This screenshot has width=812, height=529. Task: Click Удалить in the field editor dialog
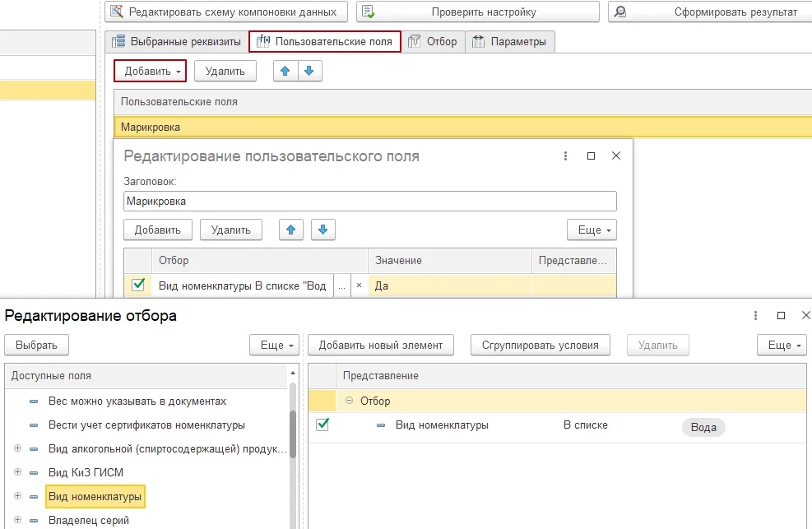click(x=231, y=230)
